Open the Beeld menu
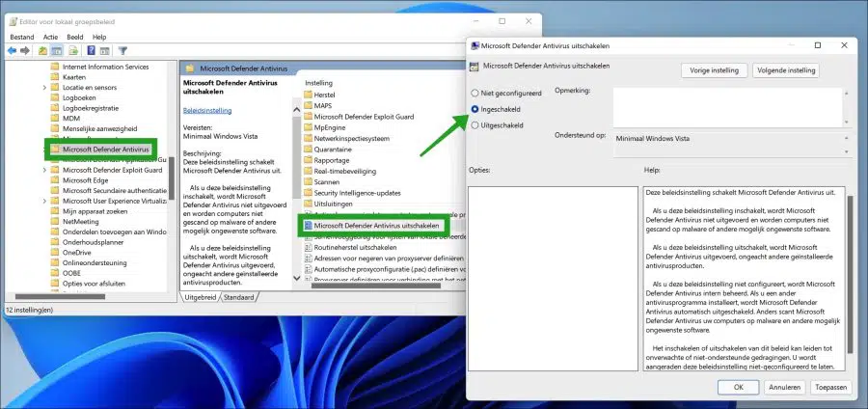 point(74,37)
